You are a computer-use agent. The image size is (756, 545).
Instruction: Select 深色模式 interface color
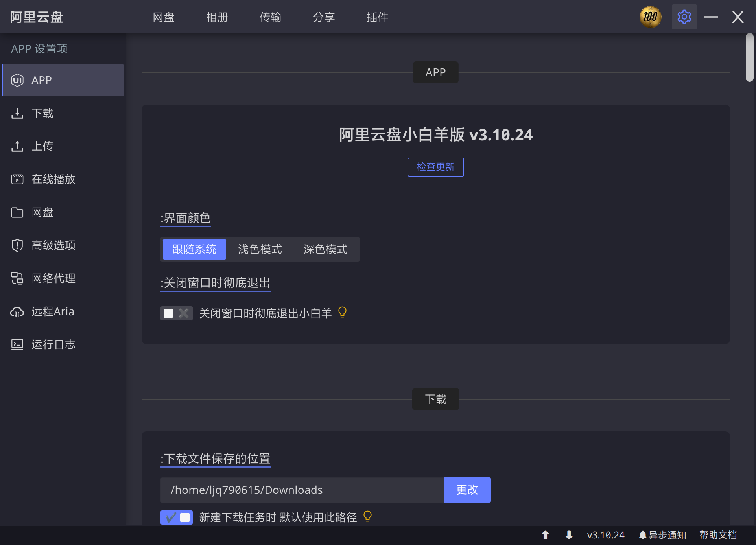pos(325,249)
